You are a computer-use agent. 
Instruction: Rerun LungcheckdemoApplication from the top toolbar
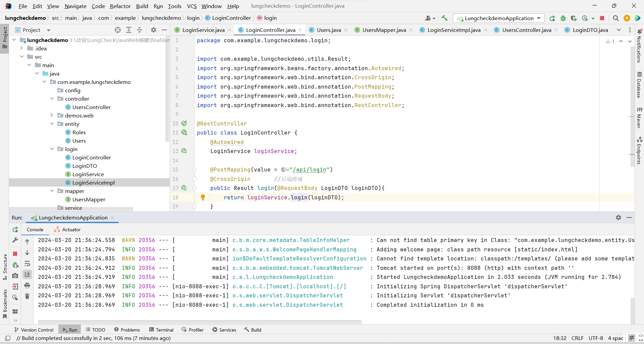coord(552,18)
